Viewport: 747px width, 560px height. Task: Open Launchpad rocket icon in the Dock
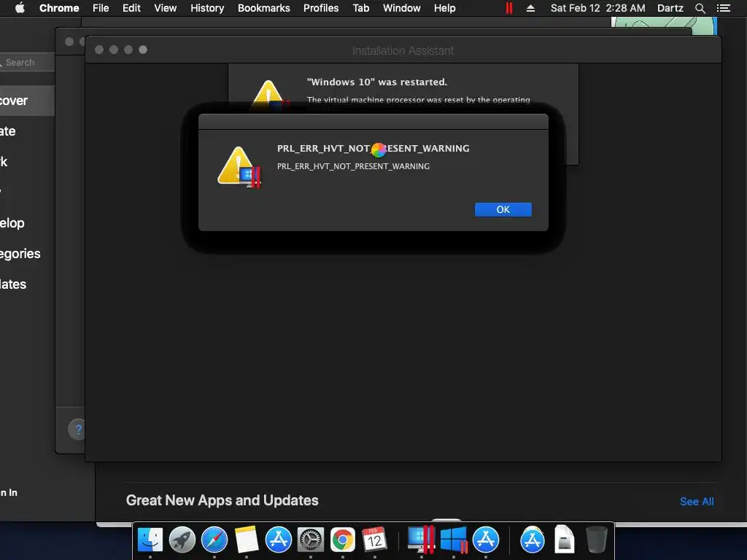tap(182, 540)
